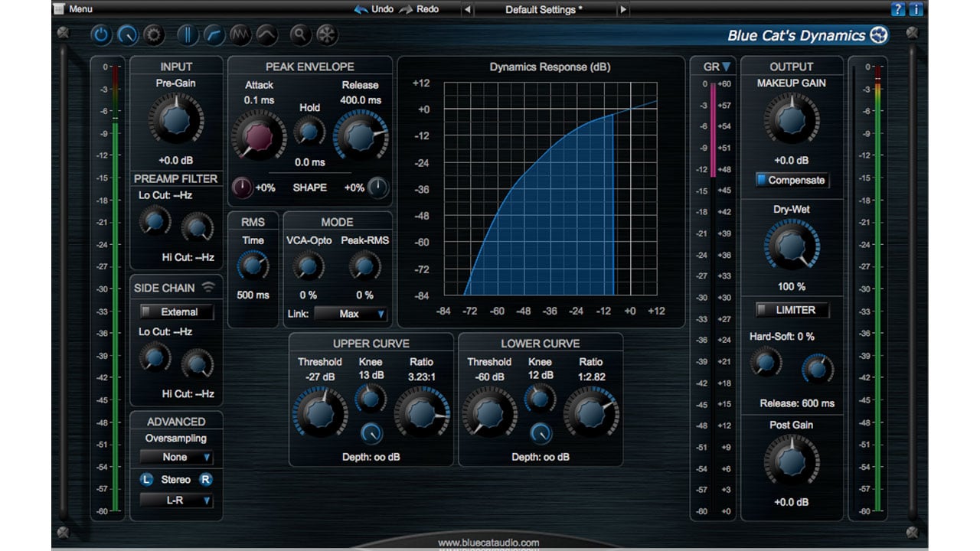980x551 pixels.
Task: Click the Upper Curve ratio value 3.23:1
Action: (421, 376)
